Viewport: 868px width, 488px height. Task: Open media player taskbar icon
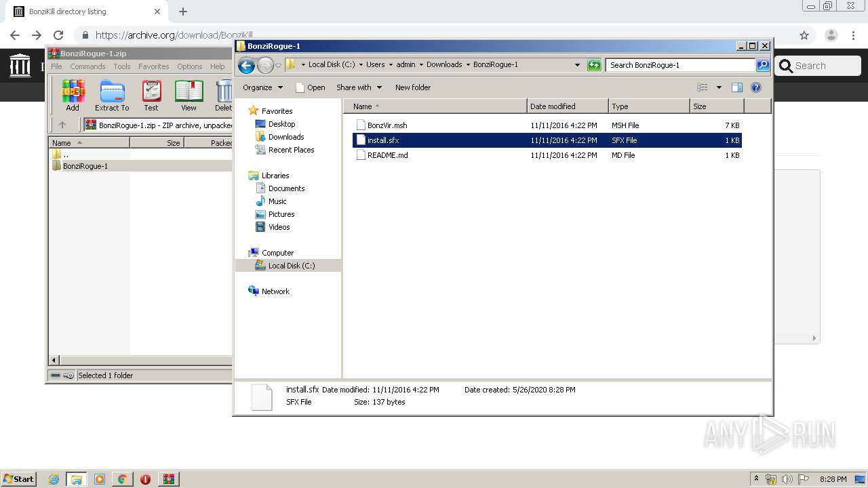tap(100, 479)
